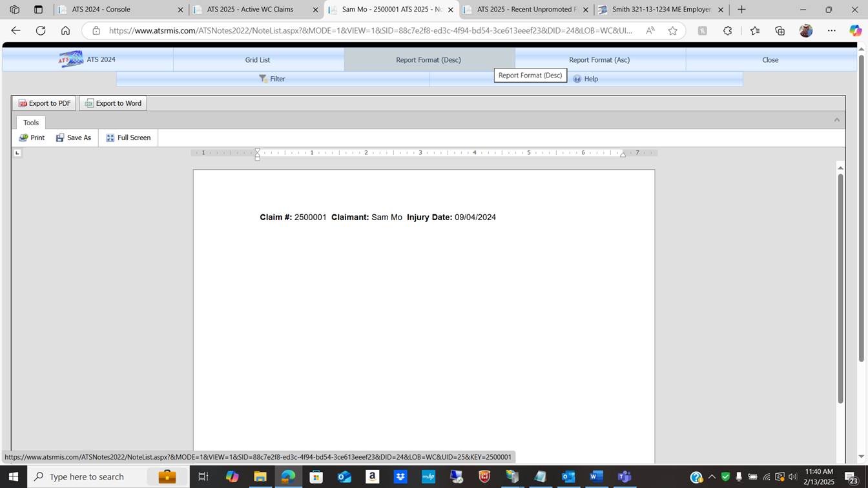868x488 pixels.
Task: Click the ruler tab alignment selector
Action: pos(17,153)
